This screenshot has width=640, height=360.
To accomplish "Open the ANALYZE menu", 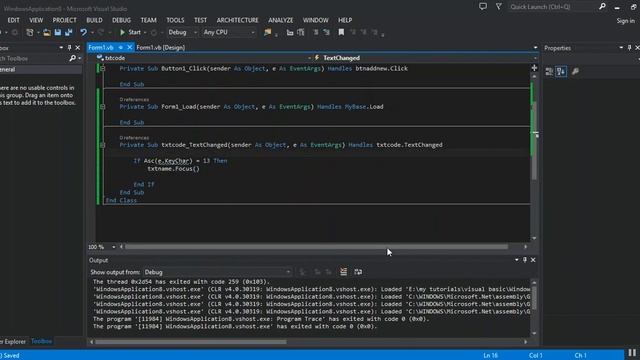I will pos(280,20).
